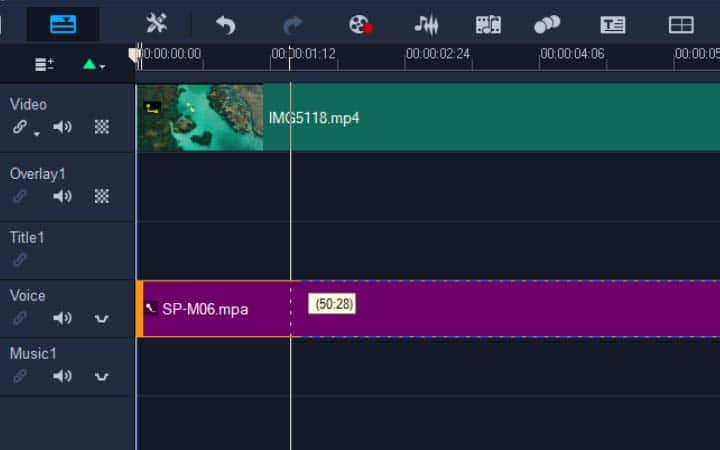Toggle ripple editing link on Music1 track
This screenshot has height=450, width=720.
click(x=20, y=376)
